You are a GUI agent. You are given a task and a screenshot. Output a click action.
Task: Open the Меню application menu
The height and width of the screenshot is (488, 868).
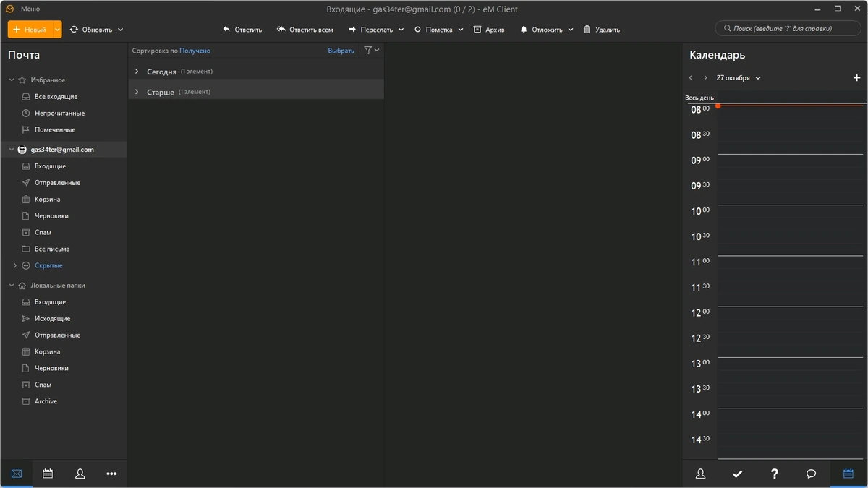click(30, 9)
